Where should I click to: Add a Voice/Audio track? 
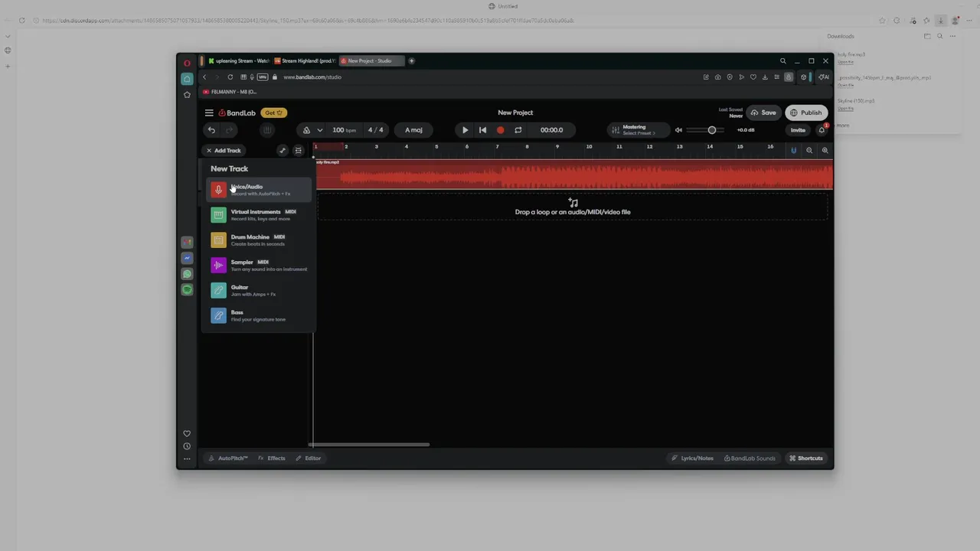259,190
